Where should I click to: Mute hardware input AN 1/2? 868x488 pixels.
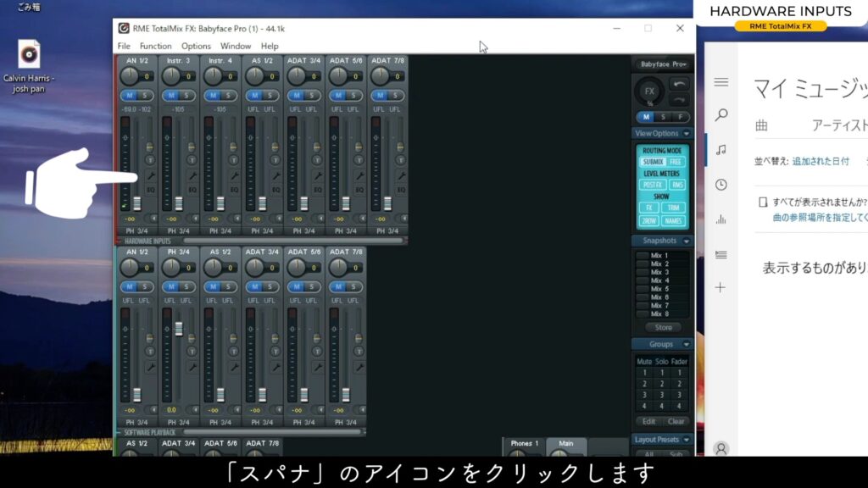pos(130,96)
